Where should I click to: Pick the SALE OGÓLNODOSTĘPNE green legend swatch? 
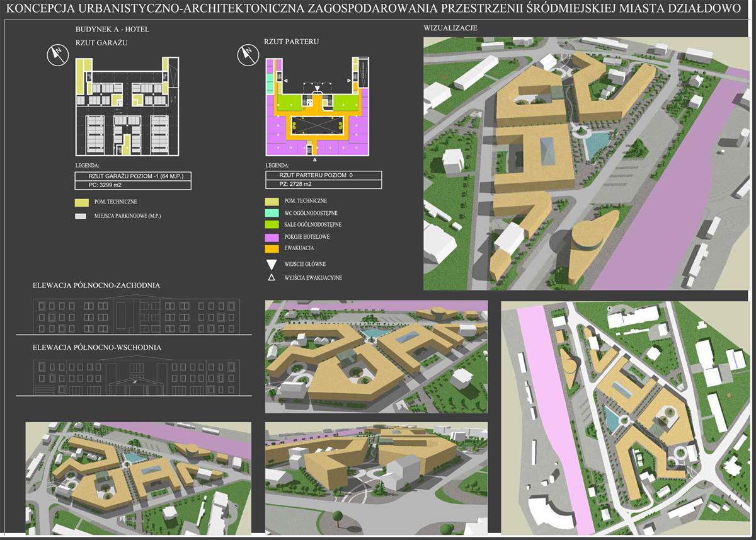272,224
